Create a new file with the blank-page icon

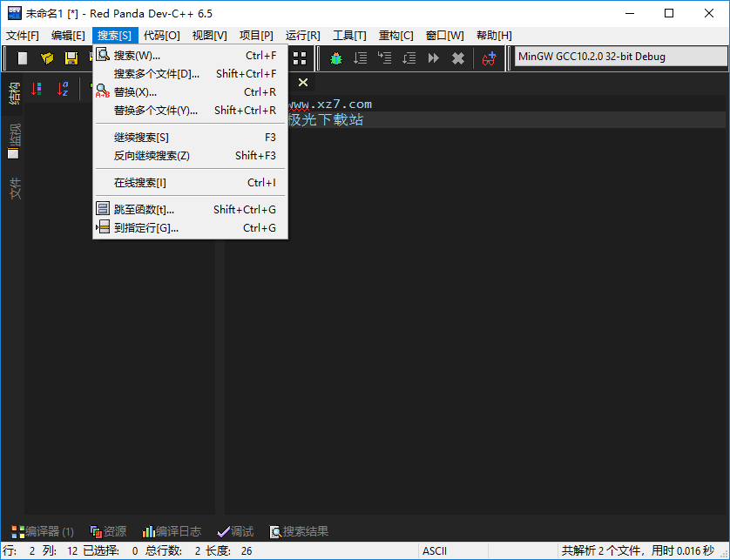pos(22,58)
